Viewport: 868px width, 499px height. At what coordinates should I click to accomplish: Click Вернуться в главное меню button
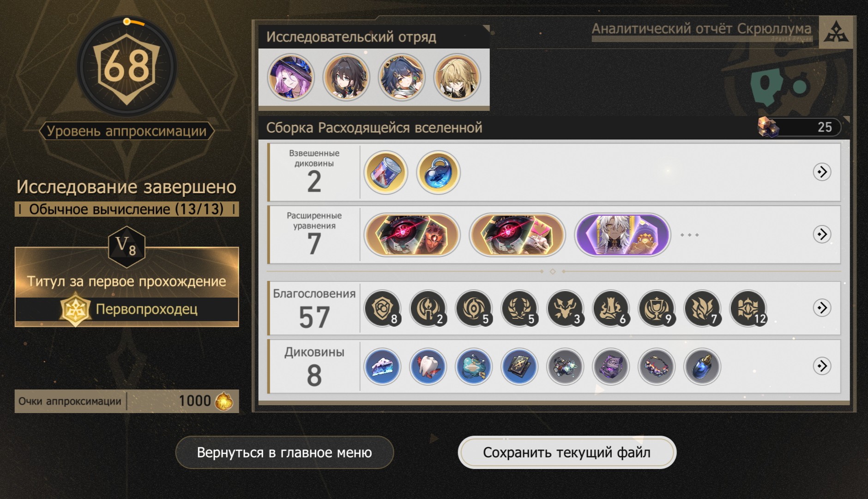tap(284, 452)
